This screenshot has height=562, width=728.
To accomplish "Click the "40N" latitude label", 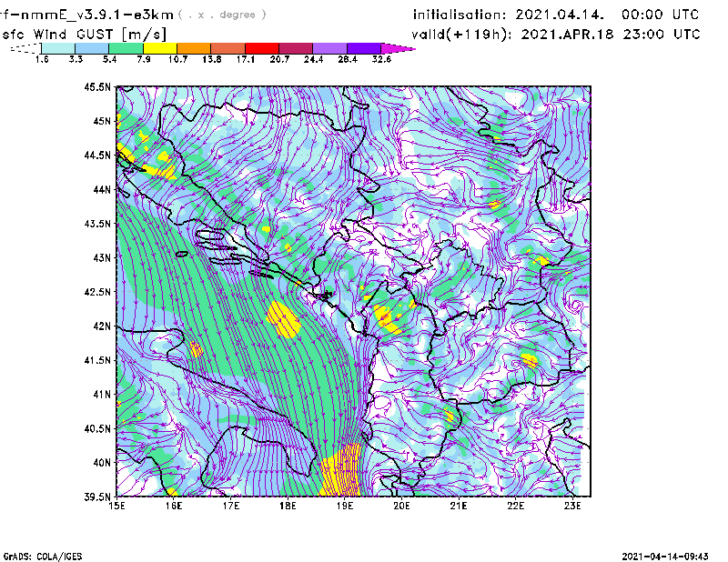I will point(102,463).
